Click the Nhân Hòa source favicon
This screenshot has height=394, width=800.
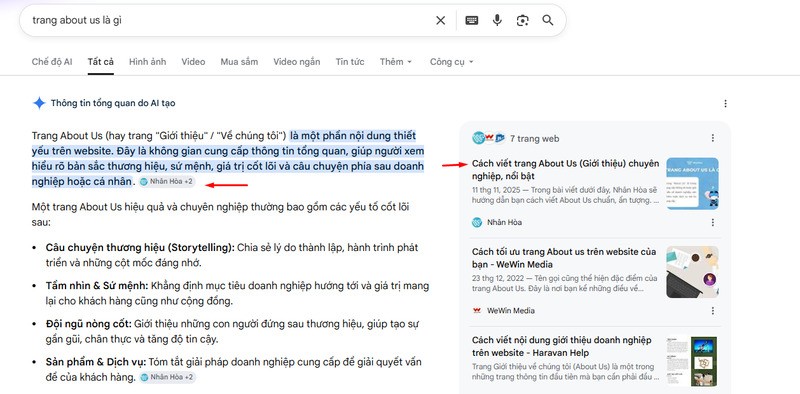[477, 223]
